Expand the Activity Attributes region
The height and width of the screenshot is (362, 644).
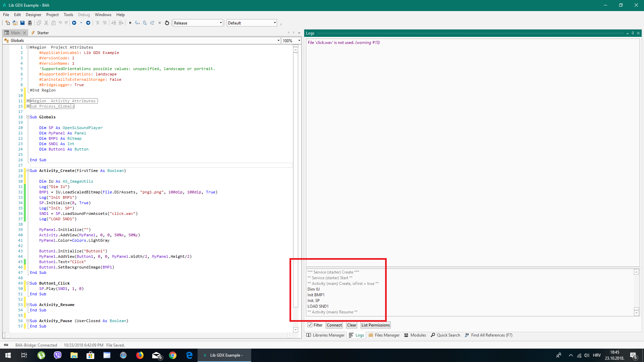tap(28, 101)
